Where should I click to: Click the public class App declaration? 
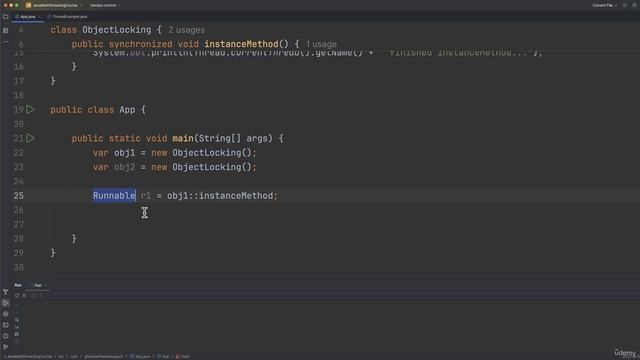(98, 110)
